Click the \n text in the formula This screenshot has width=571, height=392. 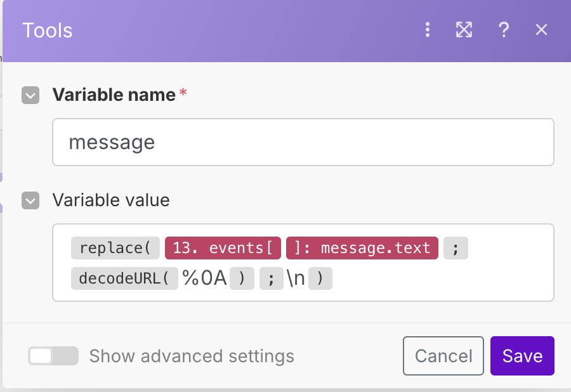pos(296,278)
